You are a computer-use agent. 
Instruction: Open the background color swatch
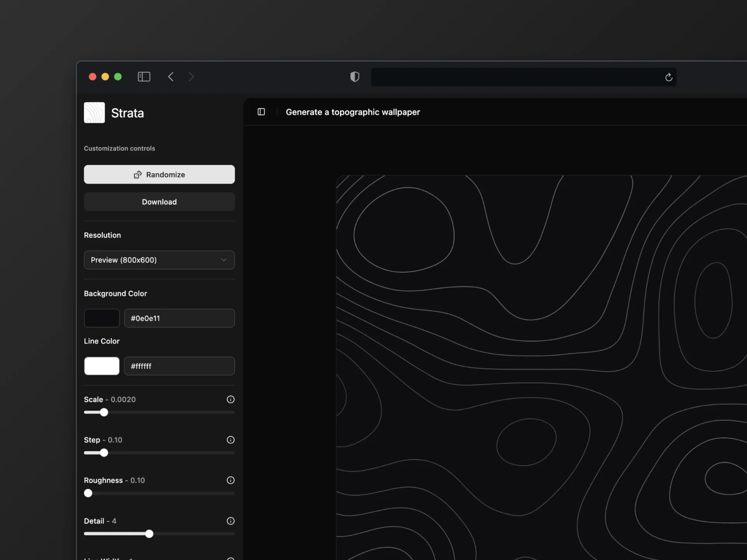tap(102, 318)
